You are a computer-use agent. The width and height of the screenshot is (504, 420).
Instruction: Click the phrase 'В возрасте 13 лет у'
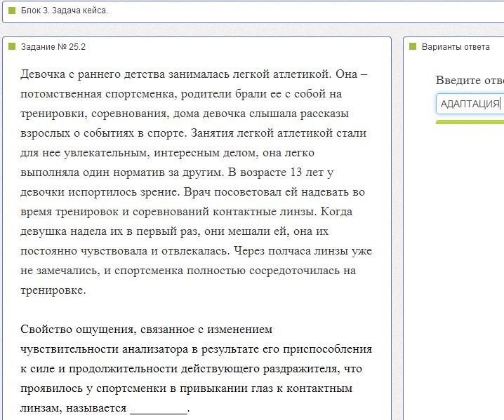[x=281, y=172]
